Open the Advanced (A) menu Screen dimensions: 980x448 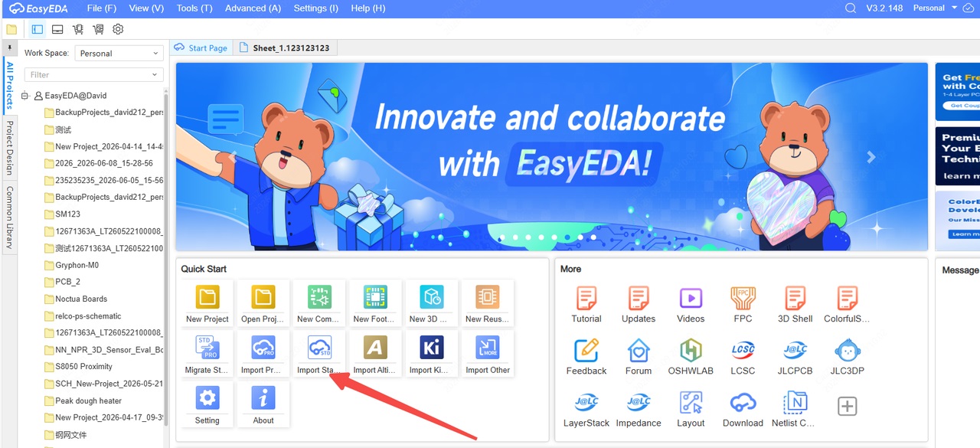coord(253,8)
